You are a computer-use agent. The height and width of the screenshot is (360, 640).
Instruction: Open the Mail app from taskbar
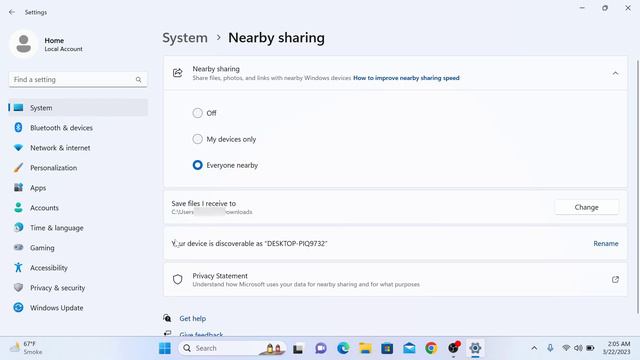409,348
